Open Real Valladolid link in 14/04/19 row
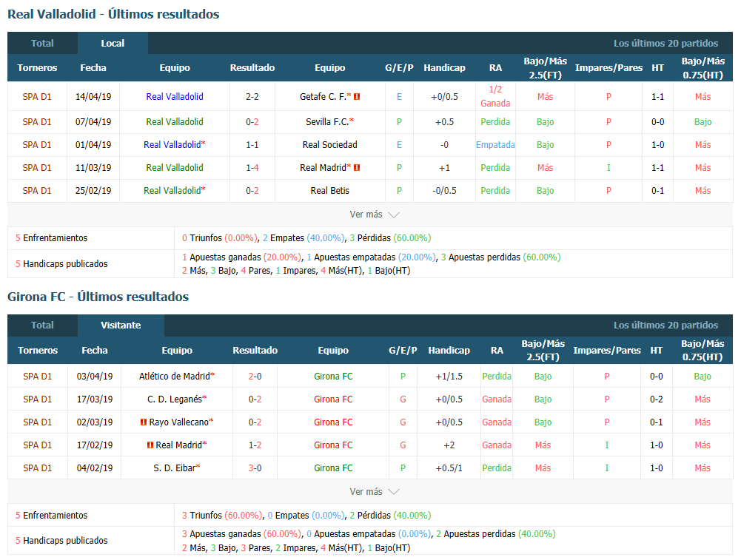This screenshot has width=741, height=560. click(175, 96)
